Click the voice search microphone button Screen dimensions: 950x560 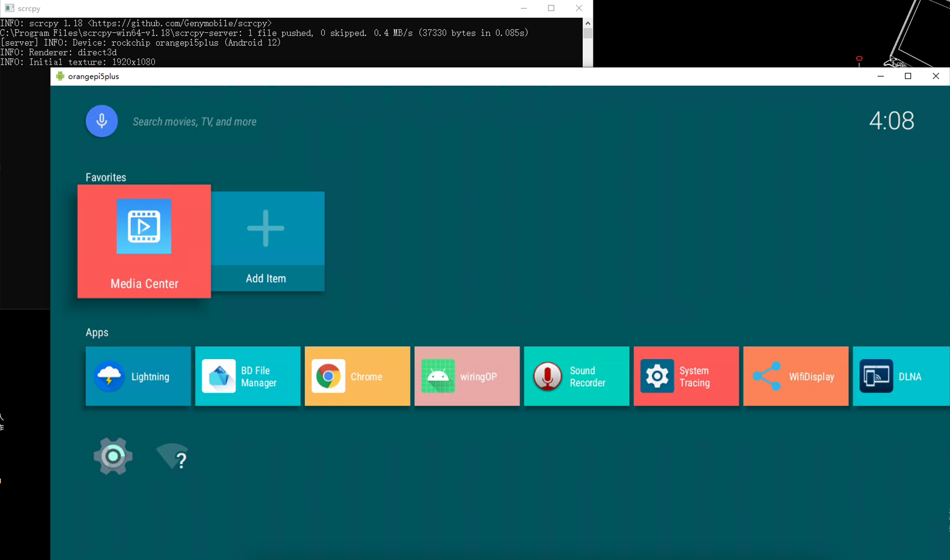(102, 121)
